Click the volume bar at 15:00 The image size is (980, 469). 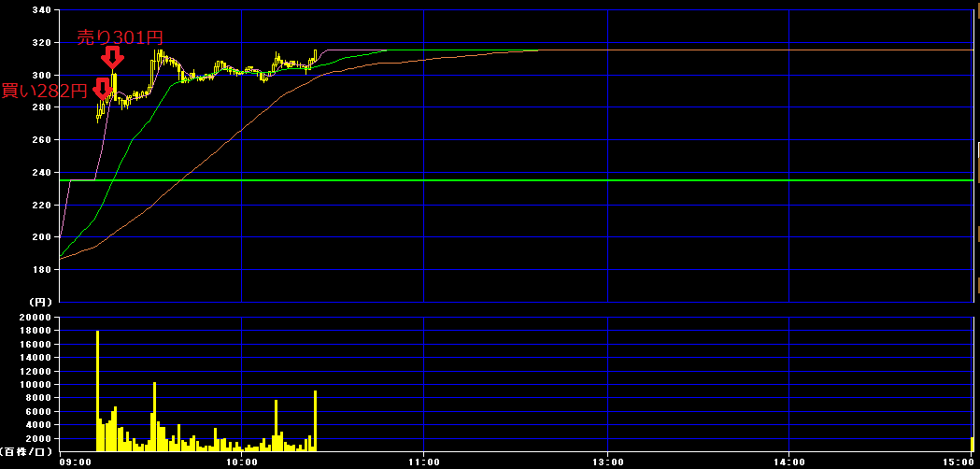[972, 444]
